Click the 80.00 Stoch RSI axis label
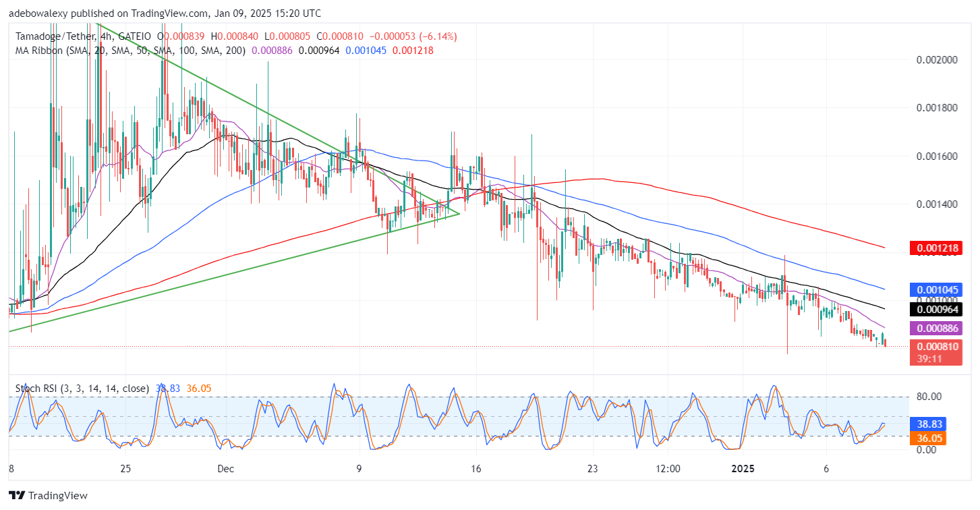980x510 pixels. pyautogui.click(x=929, y=397)
